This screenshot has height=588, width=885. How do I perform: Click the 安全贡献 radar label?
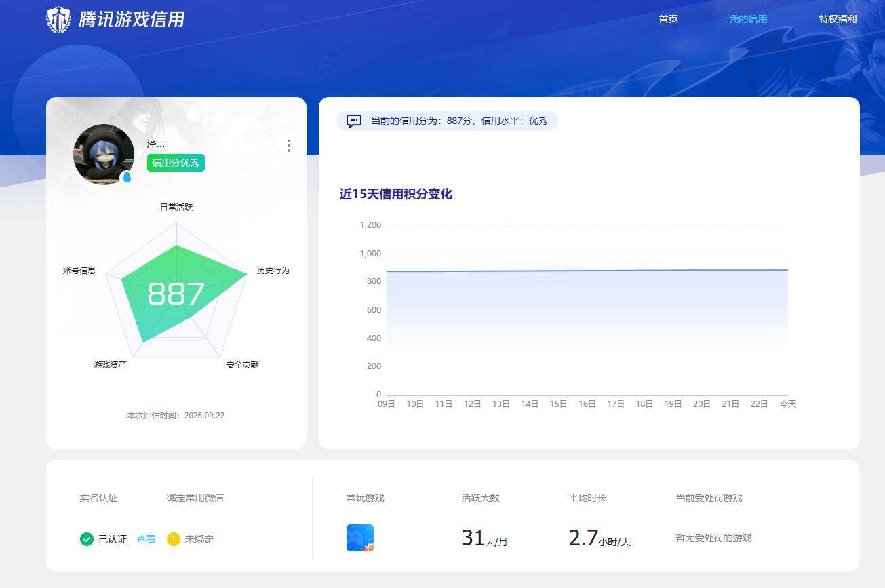pyautogui.click(x=242, y=364)
